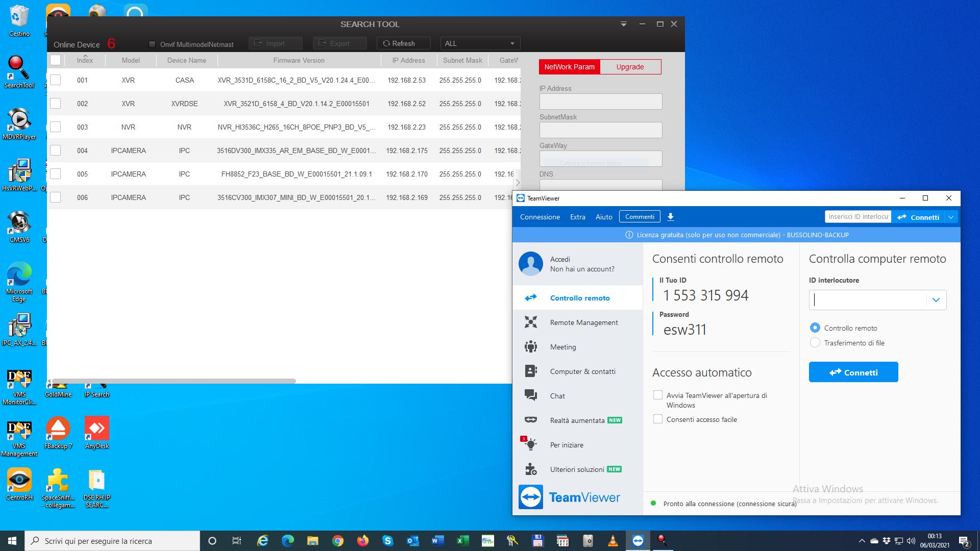Click the Commenti button
This screenshot has height=551, width=980.
tap(640, 217)
